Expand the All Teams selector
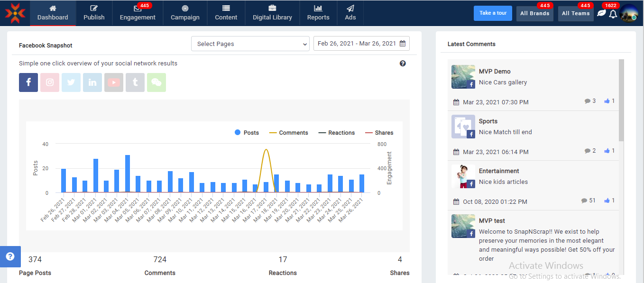 [576, 13]
